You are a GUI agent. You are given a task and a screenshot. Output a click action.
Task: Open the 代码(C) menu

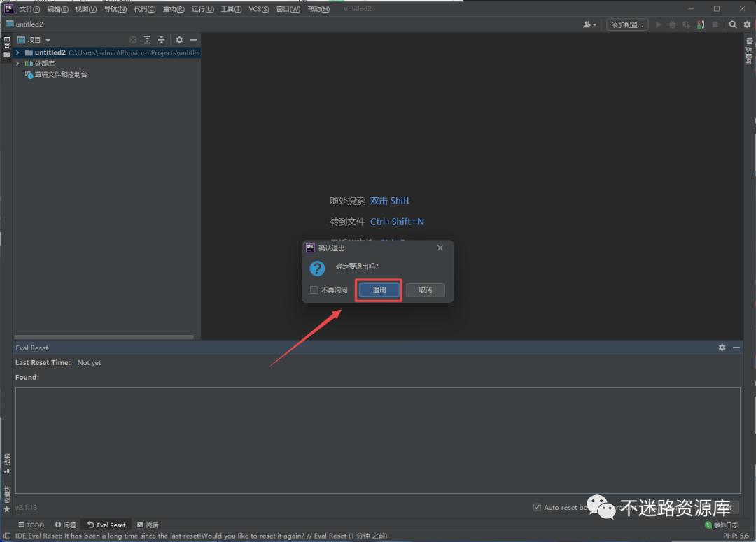[145, 9]
